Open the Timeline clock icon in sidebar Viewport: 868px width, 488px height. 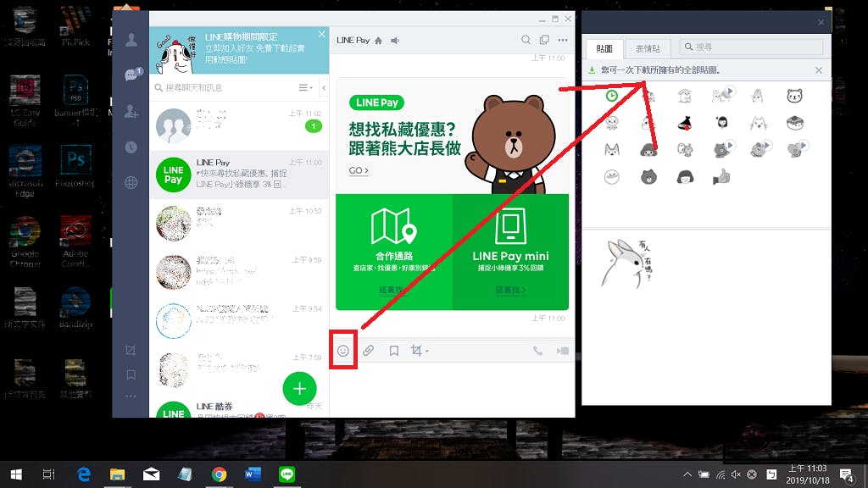tap(131, 147)
